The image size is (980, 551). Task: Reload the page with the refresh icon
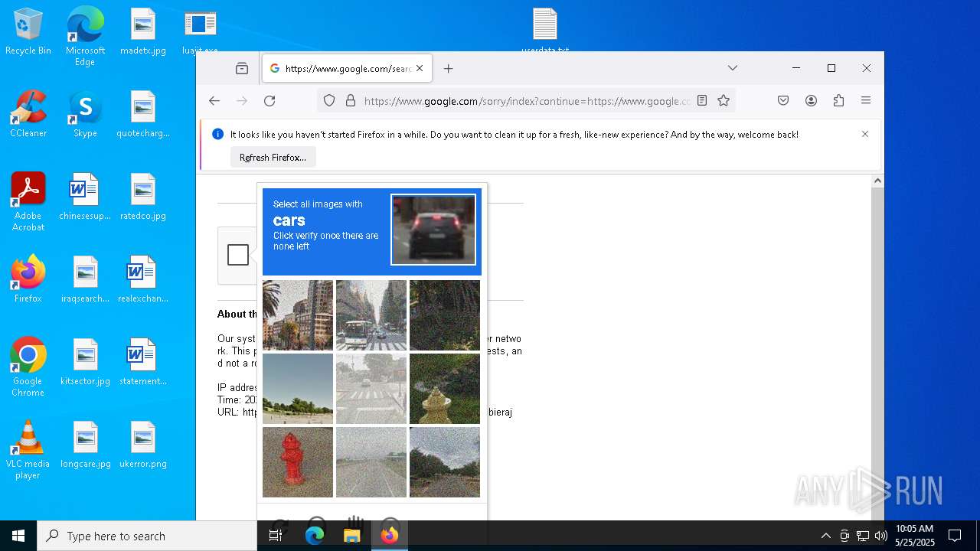point(269,101)
